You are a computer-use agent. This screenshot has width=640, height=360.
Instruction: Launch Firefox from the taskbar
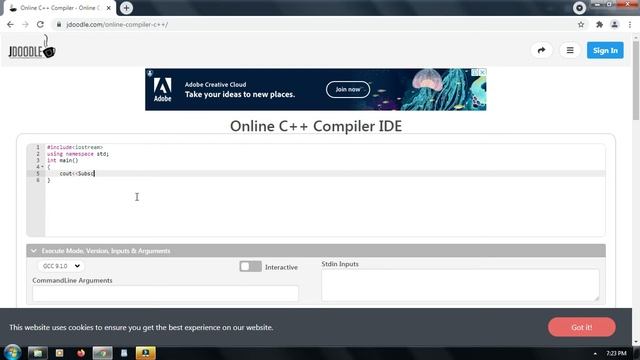(x=81, y=353)
